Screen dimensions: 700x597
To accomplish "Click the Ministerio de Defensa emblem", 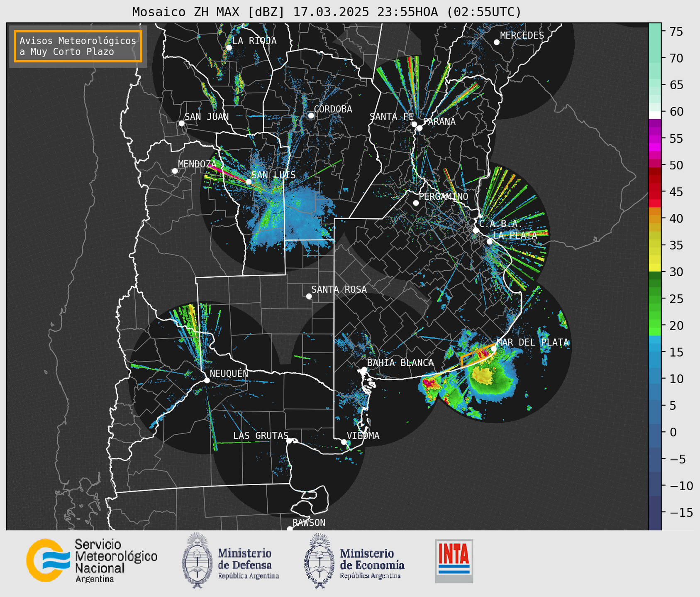I will [197, 560].
